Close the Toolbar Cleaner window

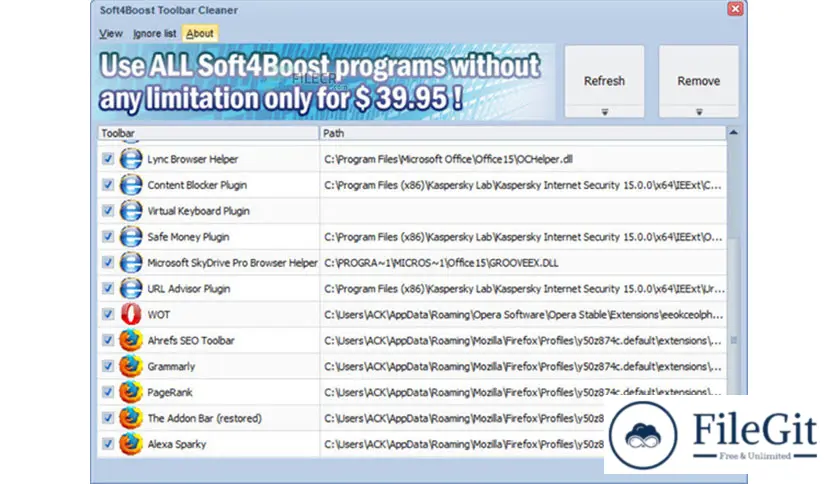point(735,9)
